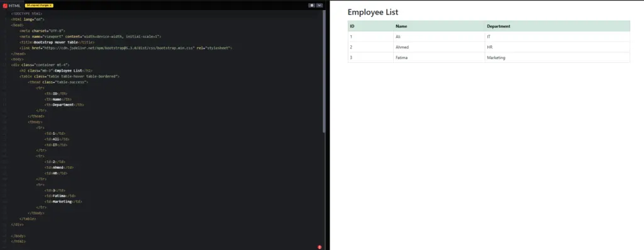Click the red error warning icon
The image size is (644, 250).
coord(319,247)
